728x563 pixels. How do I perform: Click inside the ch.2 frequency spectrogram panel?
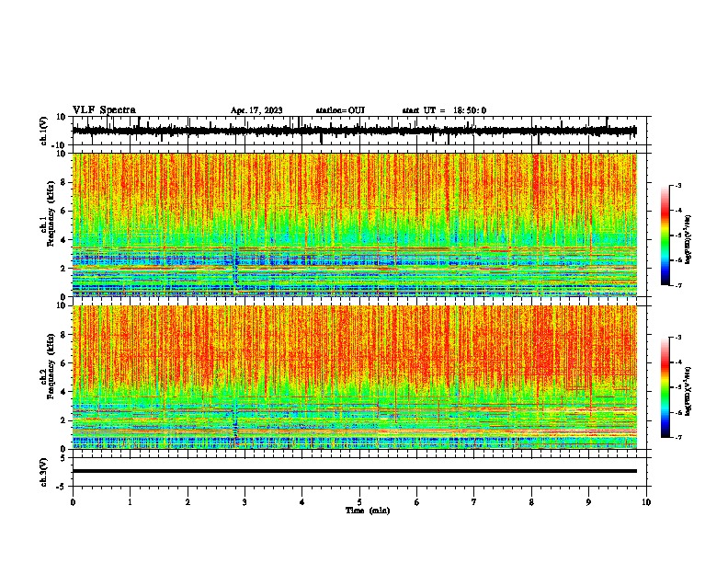(355, 377)
